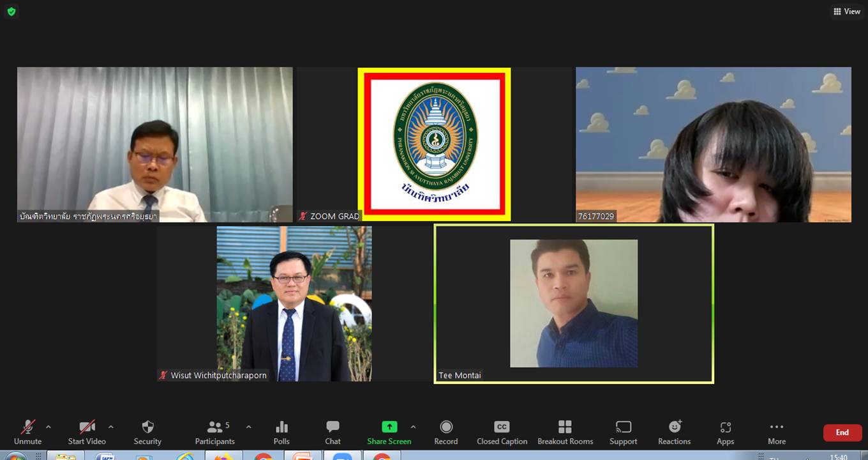Start the camera video

pos(87,432)
